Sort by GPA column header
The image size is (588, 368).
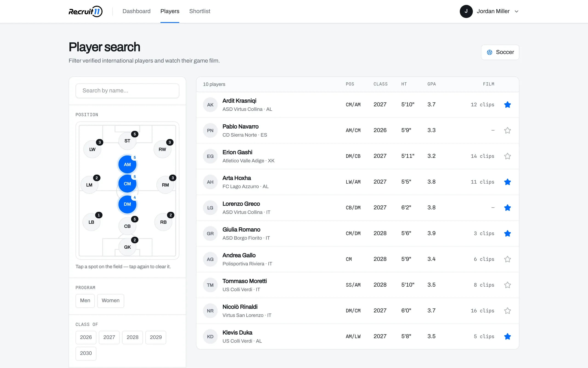click(432, 84)
